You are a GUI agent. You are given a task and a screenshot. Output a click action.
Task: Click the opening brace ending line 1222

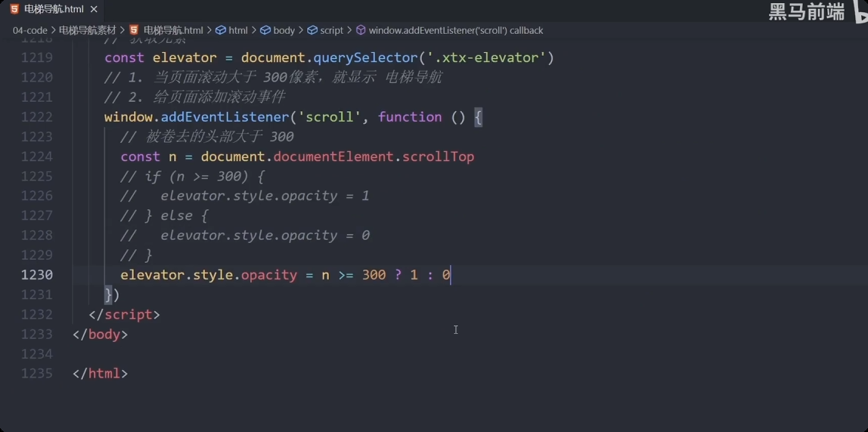pyautogui.click(x=479, y=117)
